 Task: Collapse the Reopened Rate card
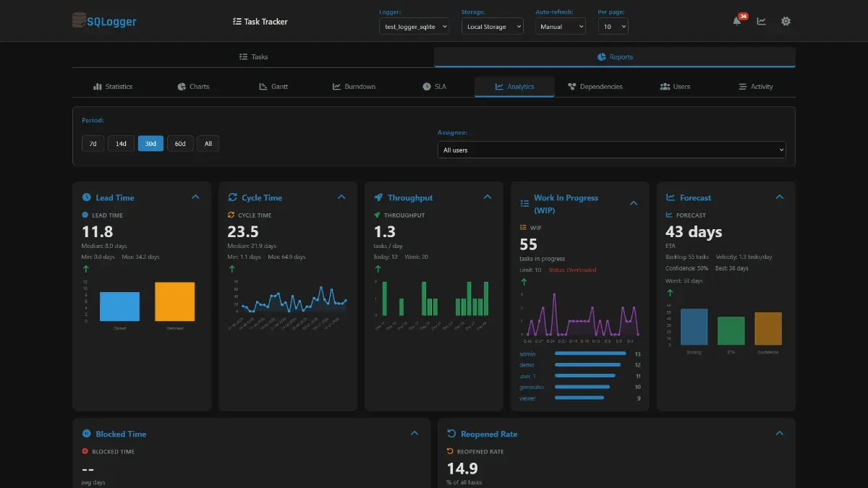point(780,433)
